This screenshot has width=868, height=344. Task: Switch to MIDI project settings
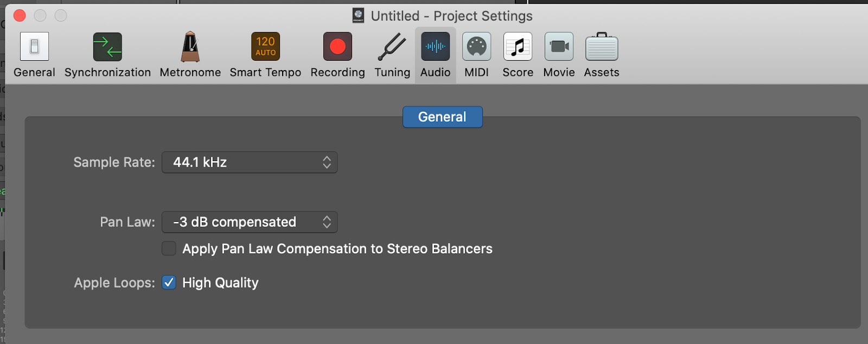[476, 47]
